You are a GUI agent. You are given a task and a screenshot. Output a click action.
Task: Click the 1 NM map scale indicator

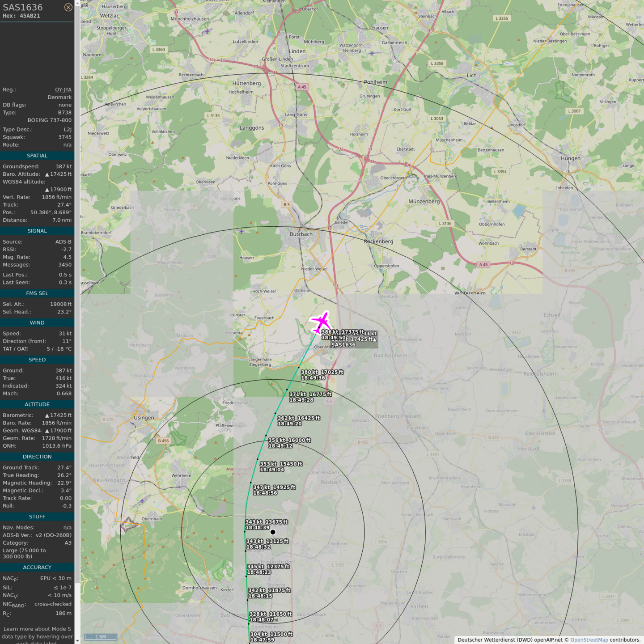pos(101,636)
